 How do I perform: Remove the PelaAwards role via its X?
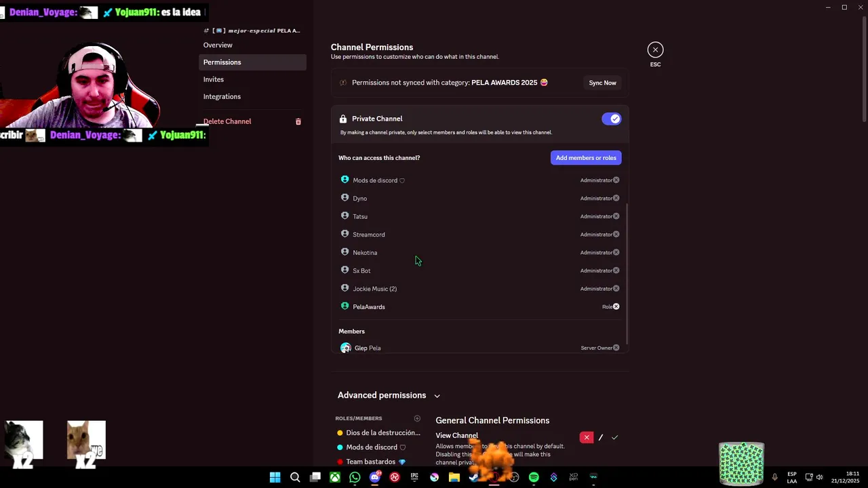click(616, 306)
